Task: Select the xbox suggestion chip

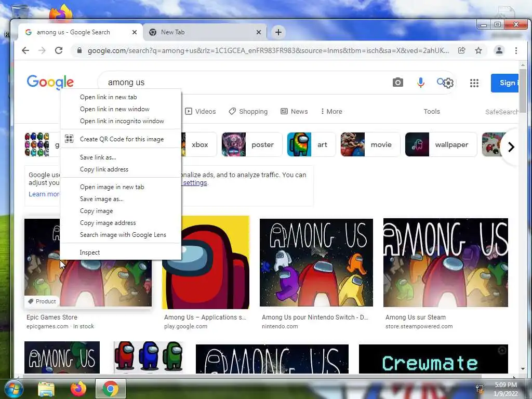Action: pyautogui.click(x=199, y=144)
